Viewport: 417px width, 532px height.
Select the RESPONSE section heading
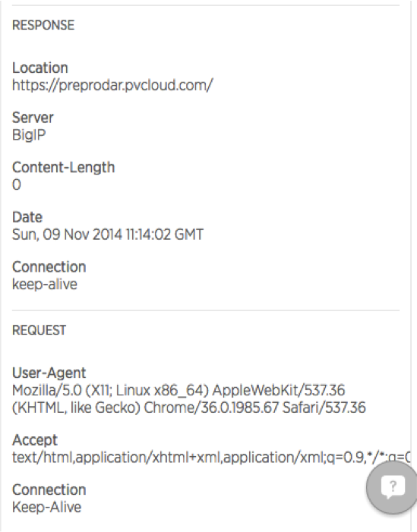[43, 25]
